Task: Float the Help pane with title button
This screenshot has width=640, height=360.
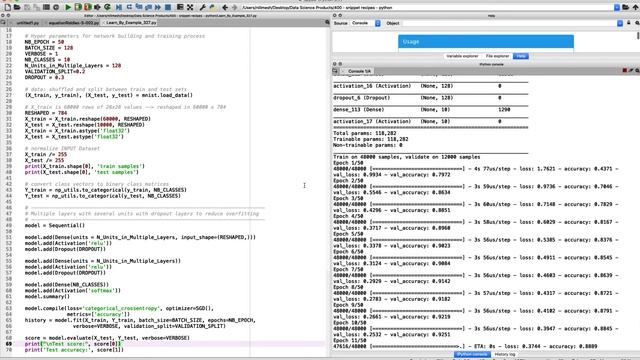Action: click(x=340, y=16)
